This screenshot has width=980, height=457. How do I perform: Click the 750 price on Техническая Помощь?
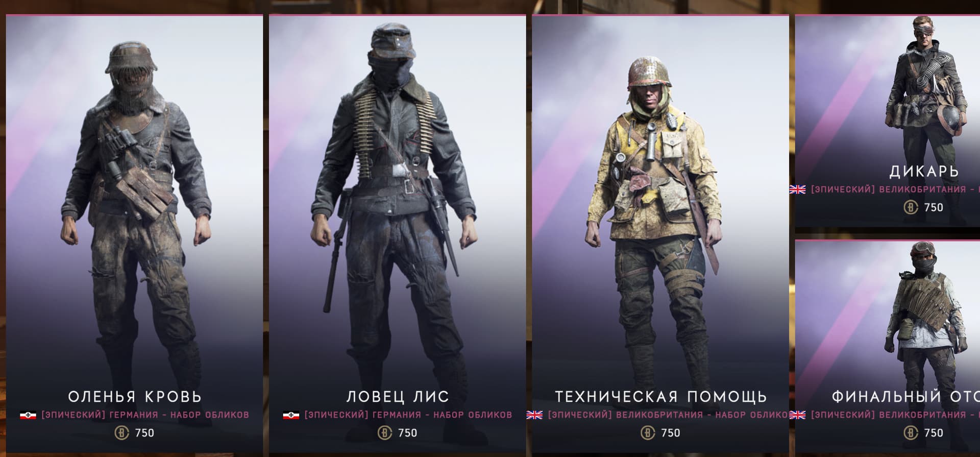tap(671, 433)
